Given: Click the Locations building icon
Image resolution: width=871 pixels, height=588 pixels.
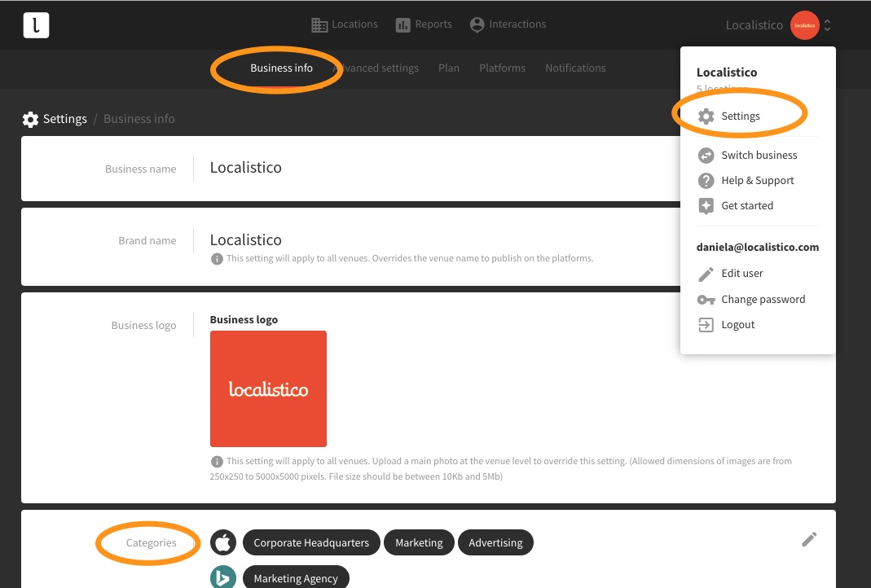Looking at the screenshot, I should 319,25.
